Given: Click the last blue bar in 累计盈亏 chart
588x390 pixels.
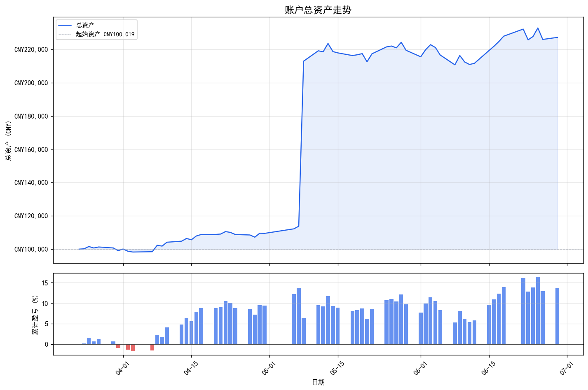Looking at the screenshot, I should tap(557, 316).
